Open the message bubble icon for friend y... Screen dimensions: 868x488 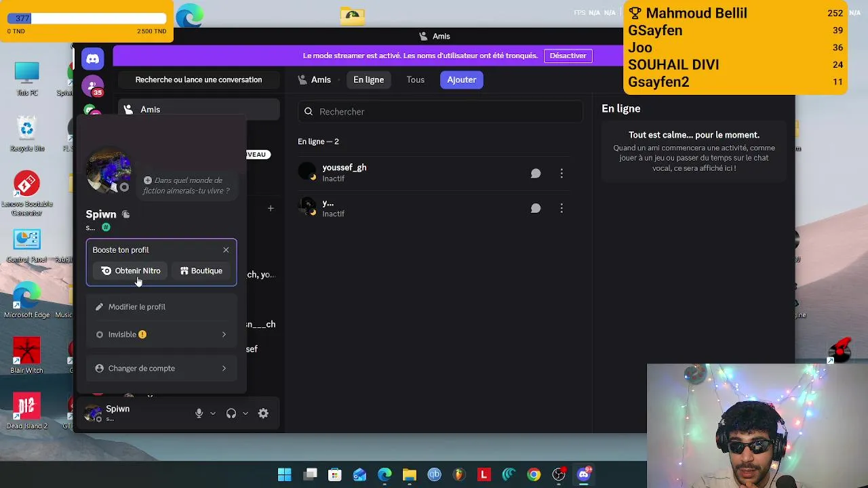tap(536, 208)
